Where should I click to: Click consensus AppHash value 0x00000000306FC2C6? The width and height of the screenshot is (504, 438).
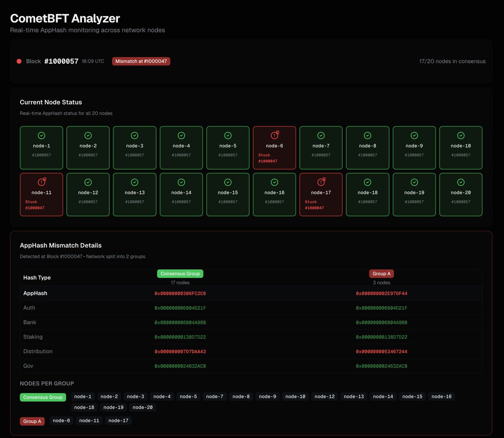click(180, 294)
